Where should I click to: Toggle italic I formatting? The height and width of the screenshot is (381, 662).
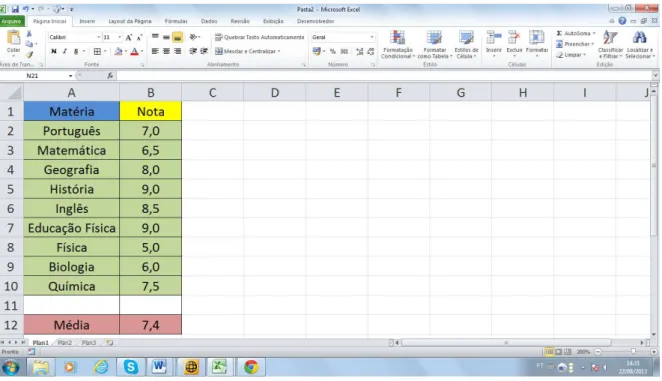pos(65,51)
